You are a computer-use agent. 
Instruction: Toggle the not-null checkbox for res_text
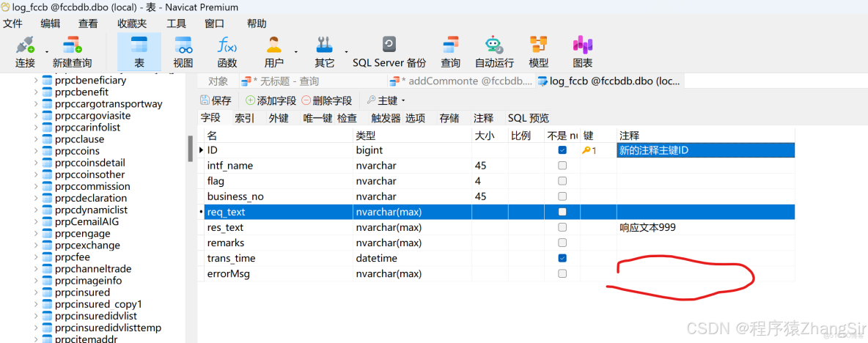tap(562, 227)
